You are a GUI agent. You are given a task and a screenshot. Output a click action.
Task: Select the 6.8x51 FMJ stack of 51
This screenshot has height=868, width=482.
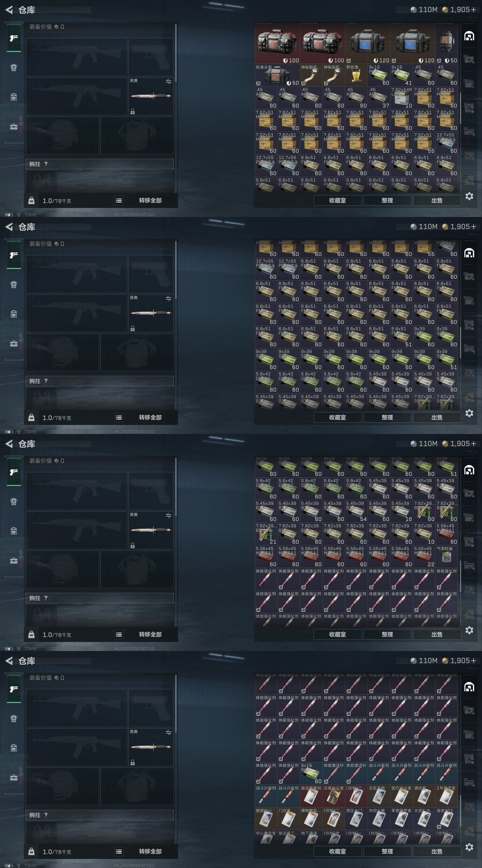[402, 337]
